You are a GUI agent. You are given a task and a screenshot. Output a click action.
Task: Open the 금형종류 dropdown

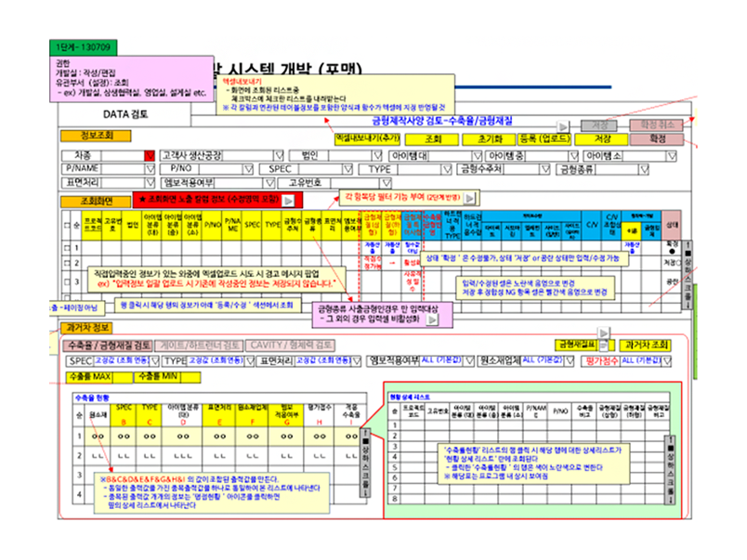[644, 169]
